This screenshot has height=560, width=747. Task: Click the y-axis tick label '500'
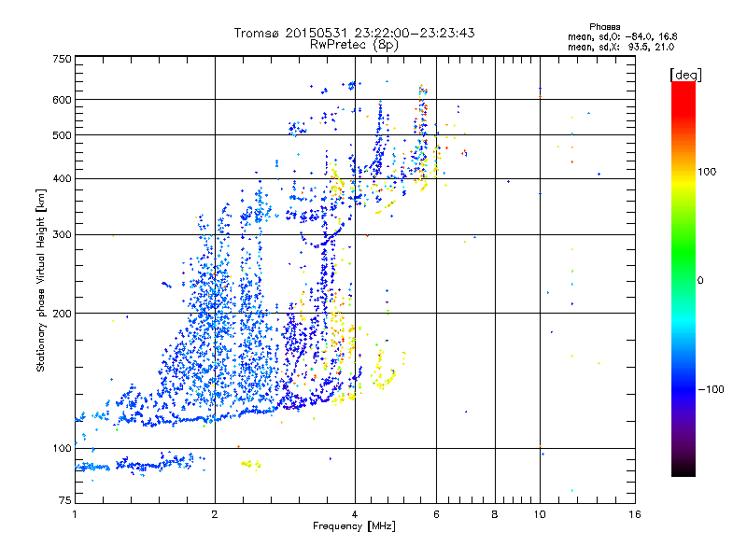click(63, 135)
